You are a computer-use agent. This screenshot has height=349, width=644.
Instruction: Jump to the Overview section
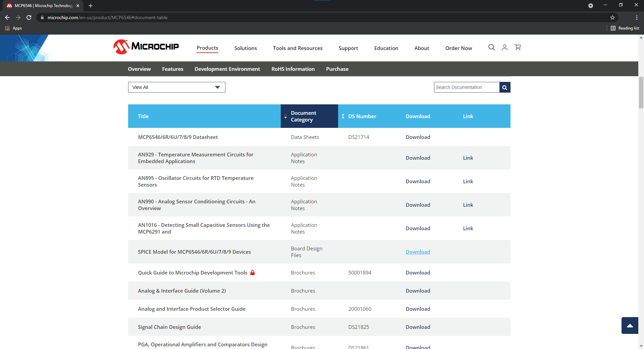[139, 69]
